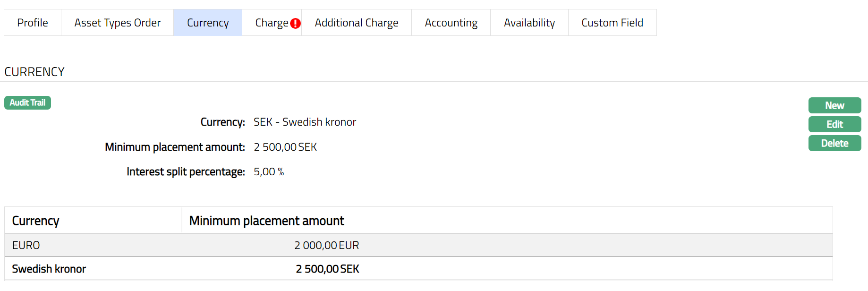
Task: Open the Custom Field tab
Action: (612, 23)
